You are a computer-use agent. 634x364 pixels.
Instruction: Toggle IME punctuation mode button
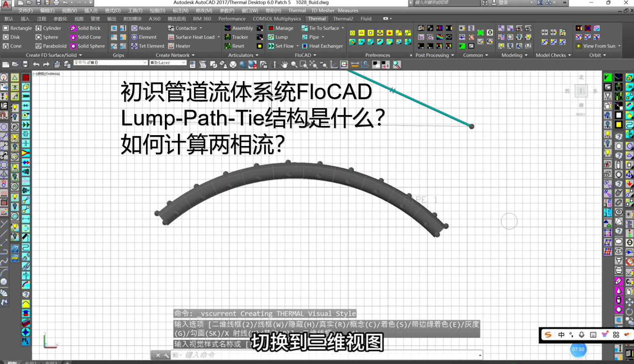571,335
